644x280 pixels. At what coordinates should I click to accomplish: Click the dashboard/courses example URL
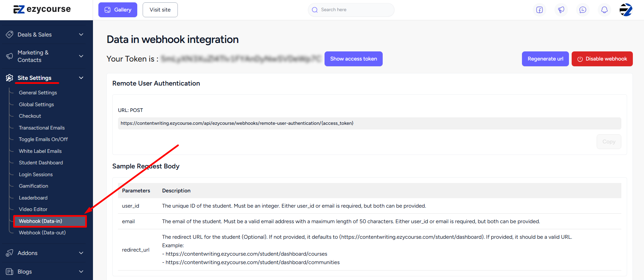tap(246, 254)
